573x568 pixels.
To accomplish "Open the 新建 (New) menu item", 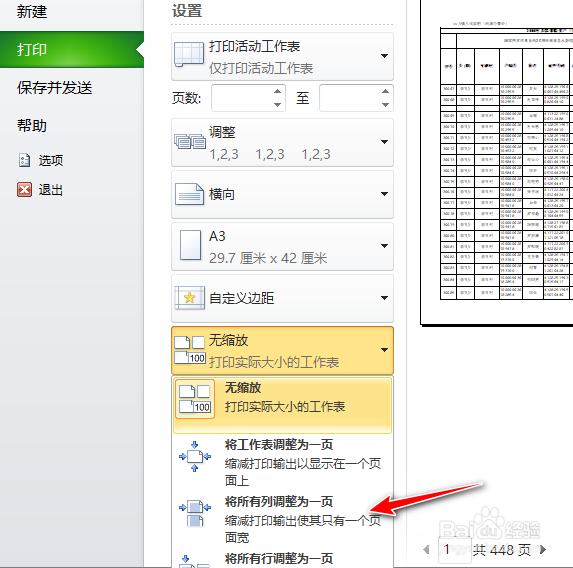I will [x=32, y=12].
